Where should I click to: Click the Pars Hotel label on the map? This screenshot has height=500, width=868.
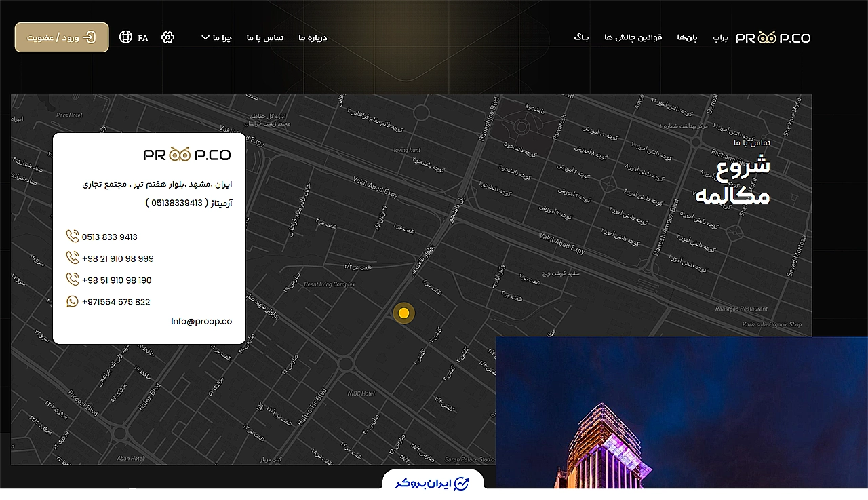coord(69,115)
